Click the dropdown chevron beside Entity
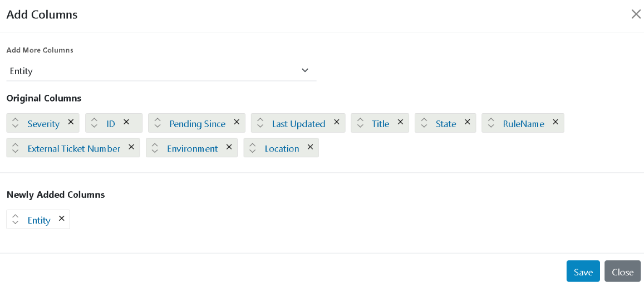 coord(304,70)
